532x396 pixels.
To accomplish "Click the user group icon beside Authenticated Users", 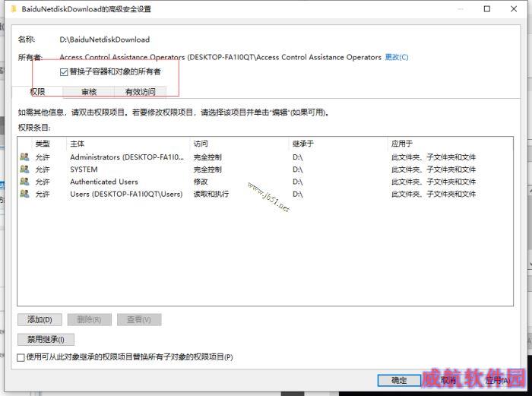I will tap(24, 181).
